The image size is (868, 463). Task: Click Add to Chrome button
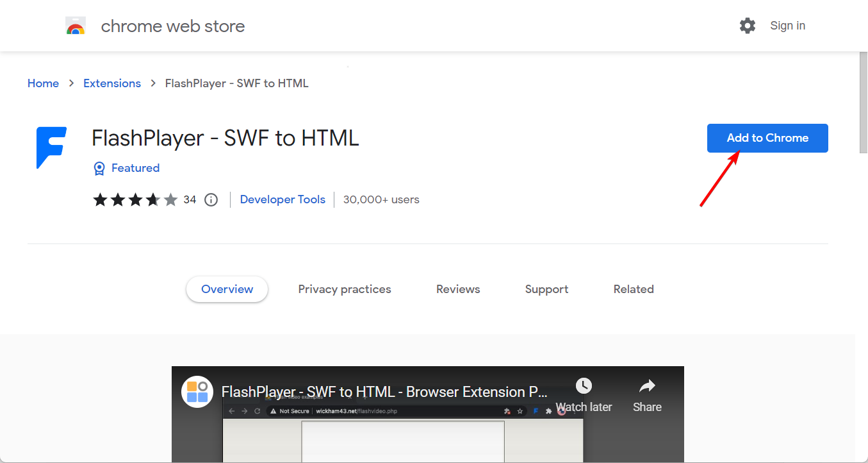click(767, 138)
